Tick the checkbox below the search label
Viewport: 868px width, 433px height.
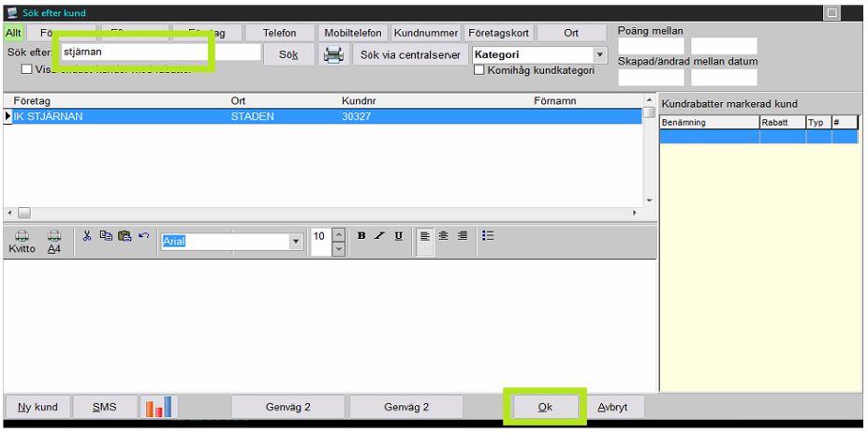(26, 69)
